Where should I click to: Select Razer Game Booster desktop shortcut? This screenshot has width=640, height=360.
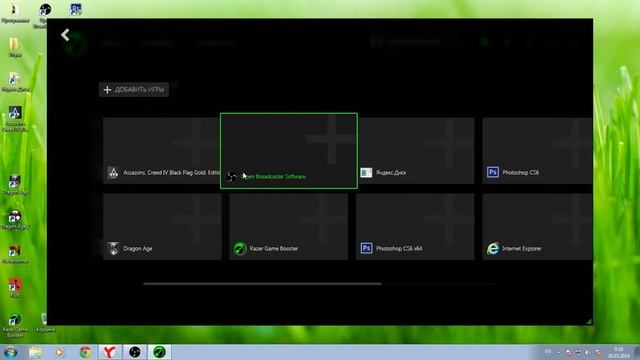coord(15,325)
